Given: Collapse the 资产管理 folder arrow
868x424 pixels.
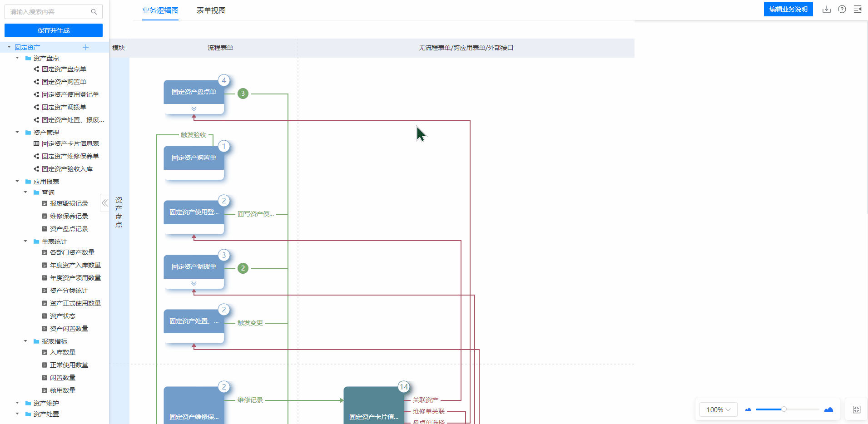Looking at the screenshot, I should click(17, 132).
